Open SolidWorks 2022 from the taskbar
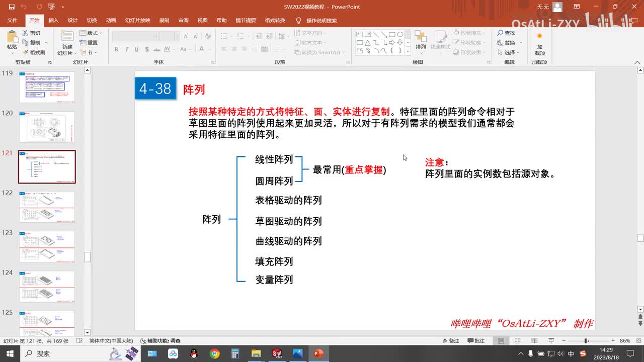The height and width of the screenshot is (362, 644). [x=277, y=353]
